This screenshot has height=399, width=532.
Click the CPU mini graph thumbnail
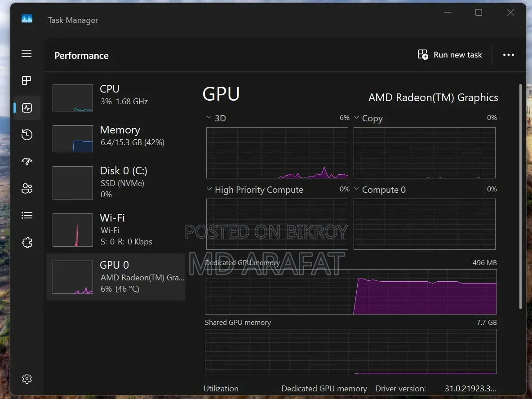(73, 98)
